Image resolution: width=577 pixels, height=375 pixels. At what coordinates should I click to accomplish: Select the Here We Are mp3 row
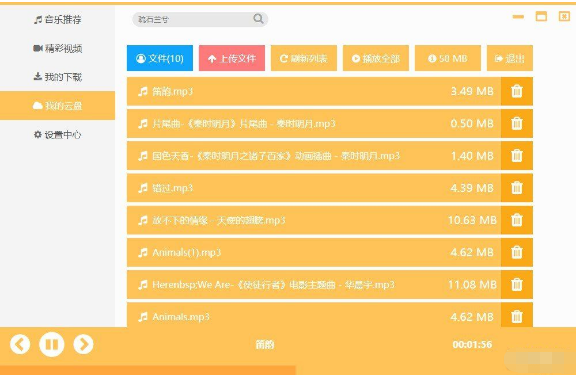point(314,284)
